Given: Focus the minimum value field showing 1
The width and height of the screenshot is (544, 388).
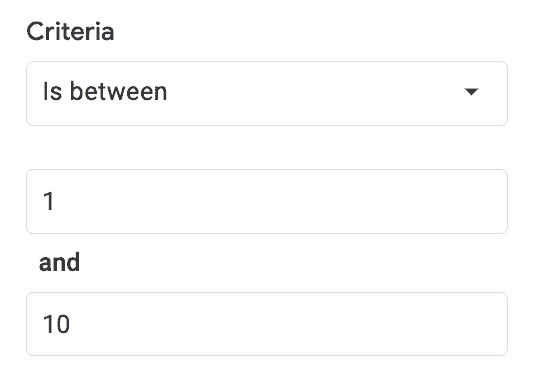Looking at the screenshot, I should point(267,201).
